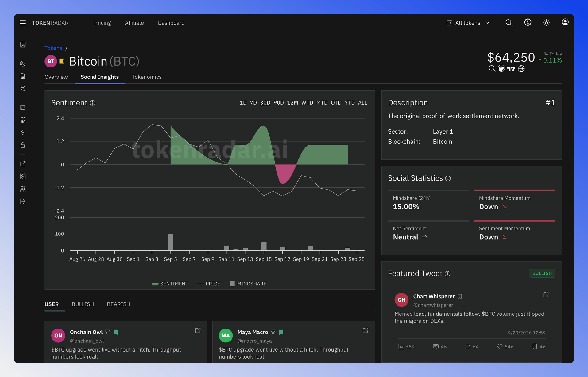The image size is (588, 377).
Task: Click the info icon beside Social Statistics
Action: pos(448,178)
